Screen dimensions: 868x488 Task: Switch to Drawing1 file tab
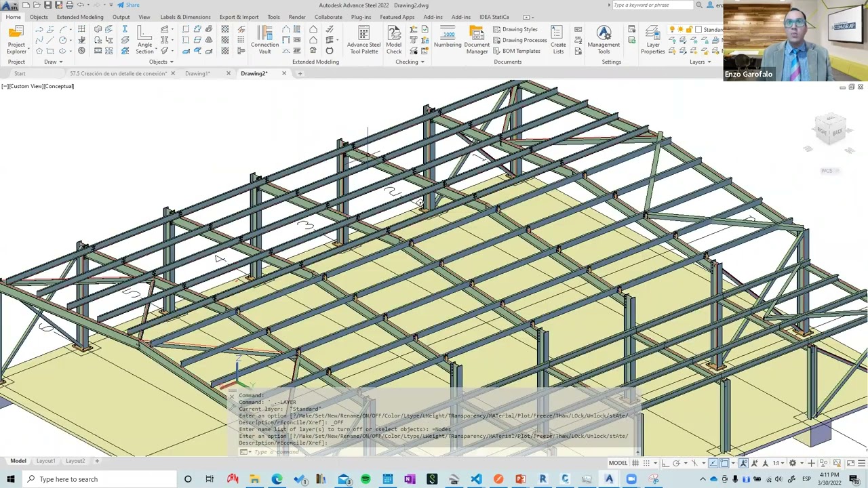(x=197, y=73)
